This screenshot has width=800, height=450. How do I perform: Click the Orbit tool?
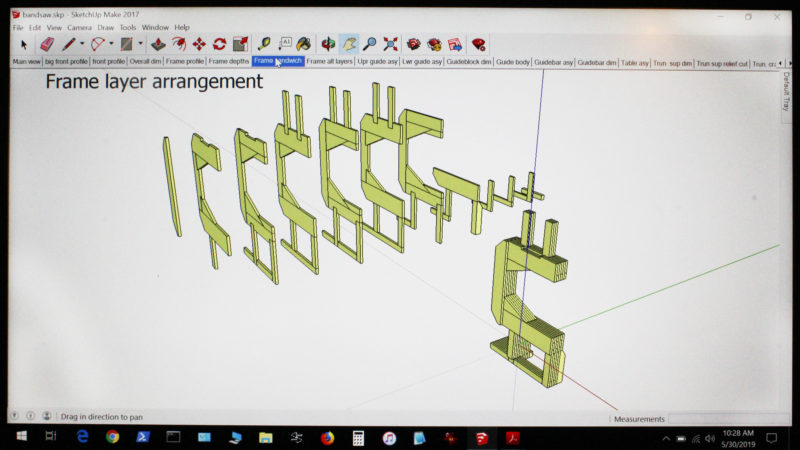(x=328, y=45)
